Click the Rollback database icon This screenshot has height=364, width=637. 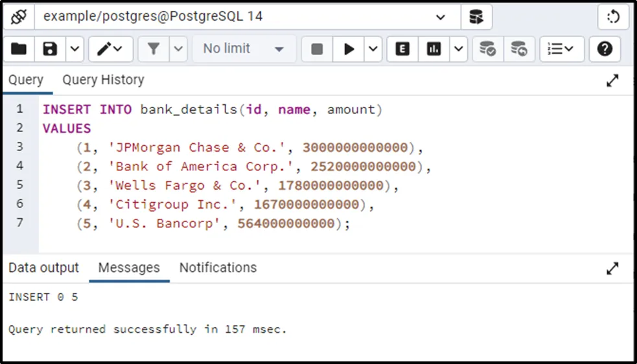pyautogui.click(x=518, y=49)
